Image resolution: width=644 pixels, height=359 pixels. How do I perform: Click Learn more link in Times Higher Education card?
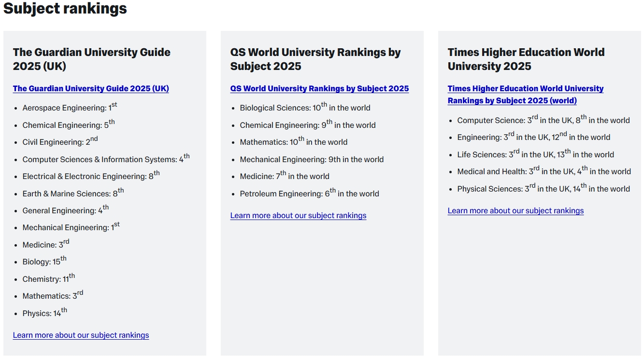[x=515, y=210]
